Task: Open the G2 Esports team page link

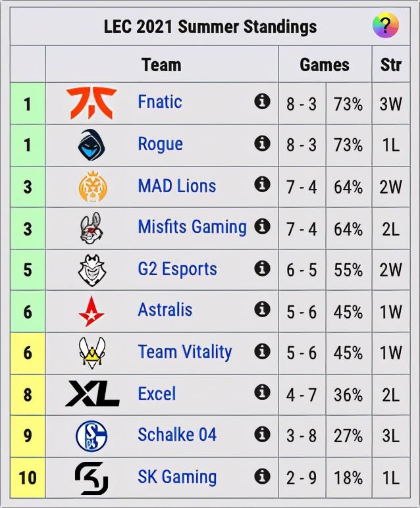Action: pos(177,270)
